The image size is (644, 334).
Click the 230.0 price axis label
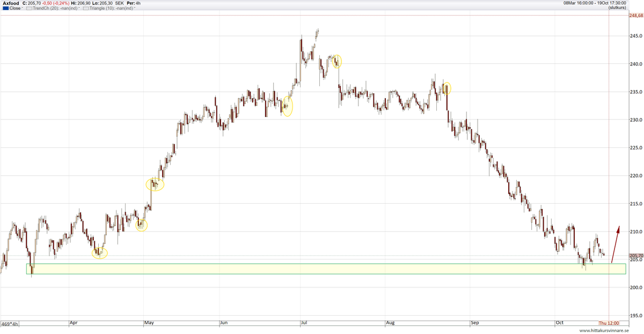[635, 120]
